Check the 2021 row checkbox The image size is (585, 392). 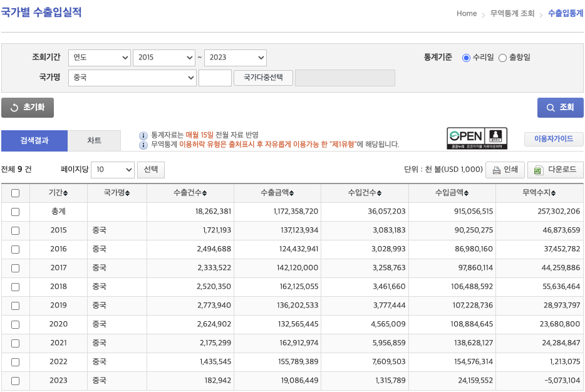[x=15, y=344]
